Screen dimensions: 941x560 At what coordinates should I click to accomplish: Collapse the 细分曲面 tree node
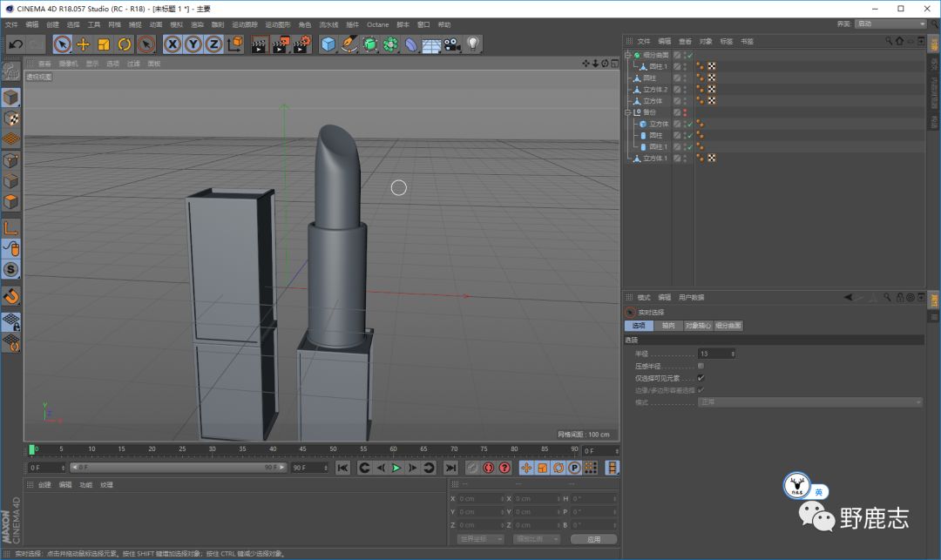click(627, 55)
